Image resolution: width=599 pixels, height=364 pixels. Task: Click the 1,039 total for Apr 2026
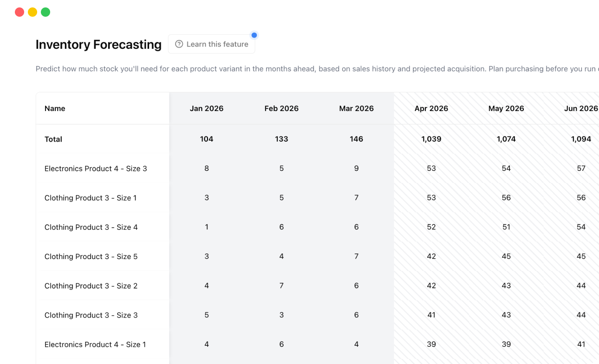[x=431, y=139]
